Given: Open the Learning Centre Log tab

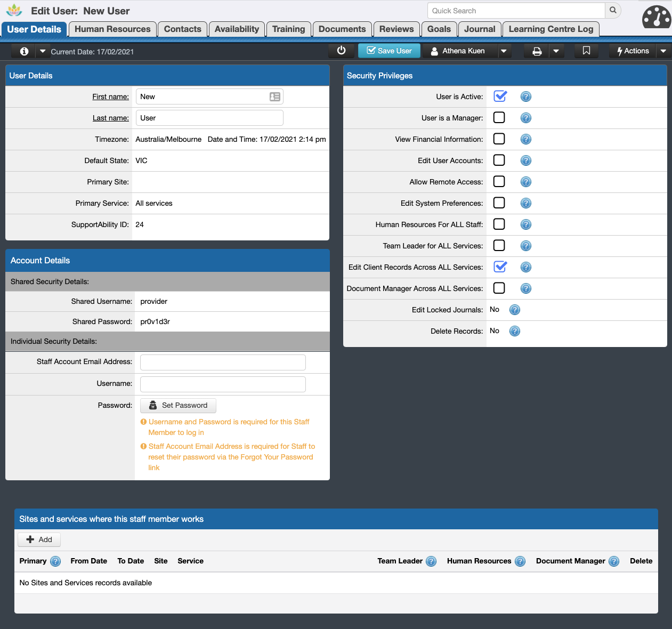Looking at the screenshot, I should tap(551, 29).
